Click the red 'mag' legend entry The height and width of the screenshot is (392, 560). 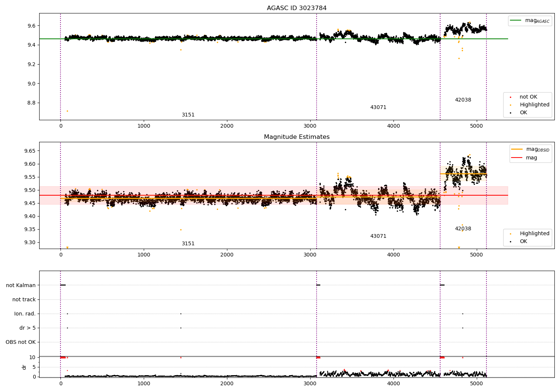pos(525,158)
